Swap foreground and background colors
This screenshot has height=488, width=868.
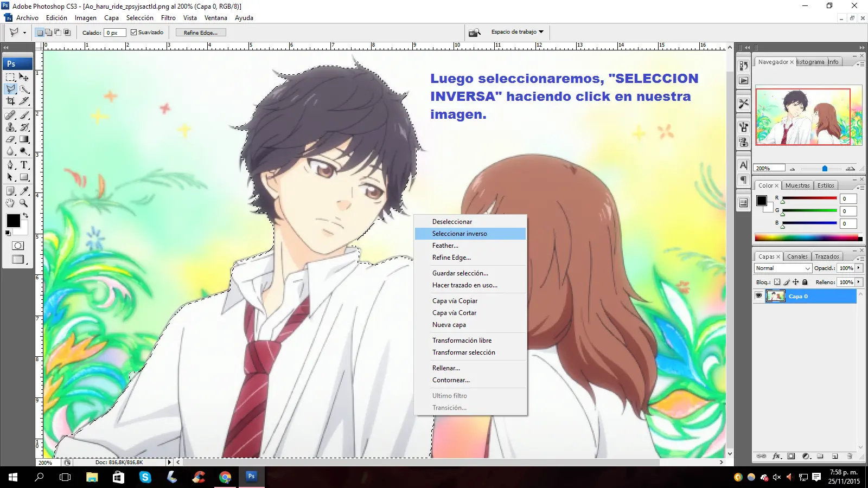(25, 215)
